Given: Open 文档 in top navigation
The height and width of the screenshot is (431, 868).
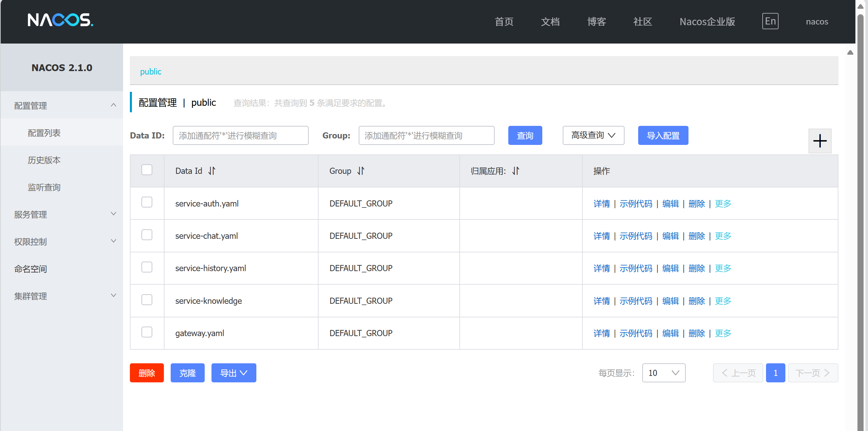Looking at the screenshot, I should [x=550, y=21].
